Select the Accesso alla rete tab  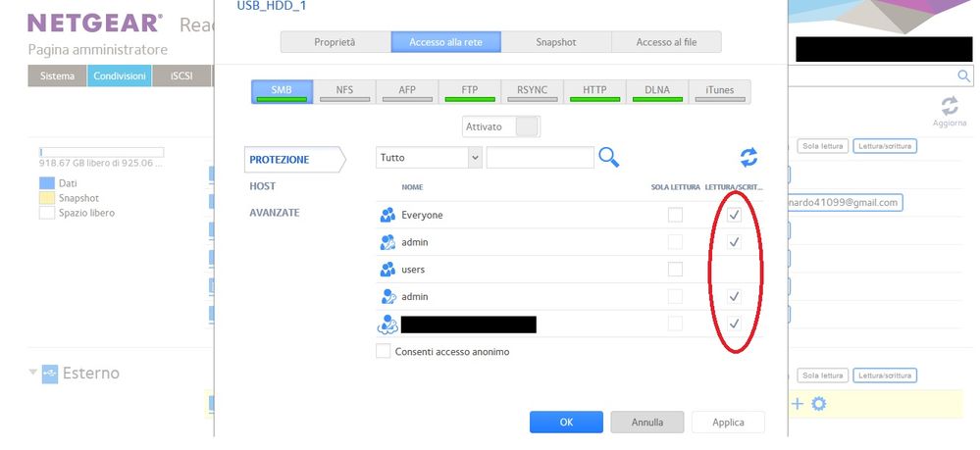pos(446,42)
